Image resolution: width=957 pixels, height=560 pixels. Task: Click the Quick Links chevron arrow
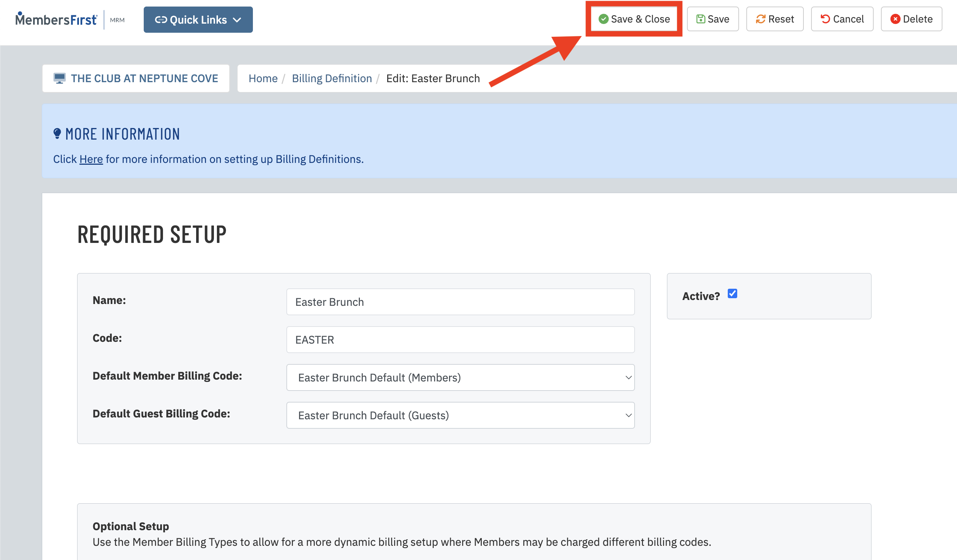tap(237, 20)
